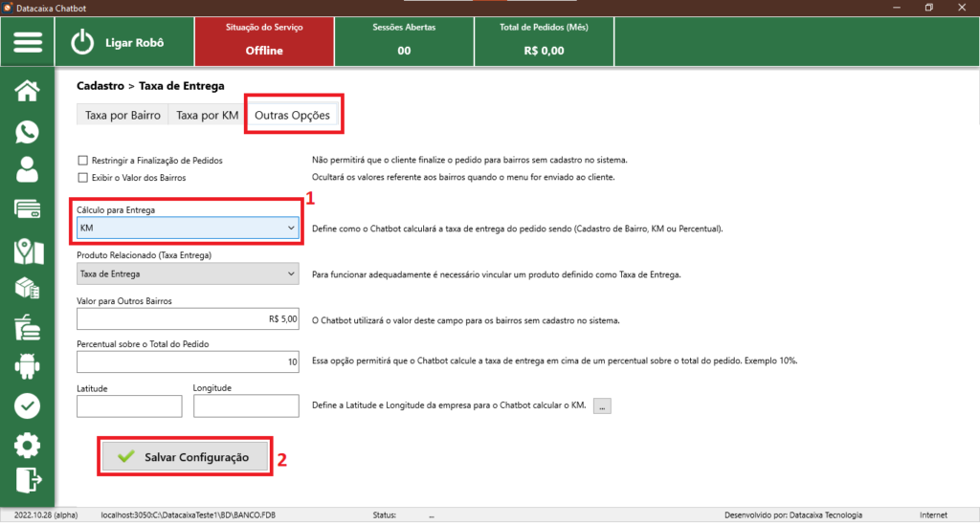The width and height of the screenshot is (980, 525).
Task: Open the map location sidebar icon
Action: (x=28, y=251)
